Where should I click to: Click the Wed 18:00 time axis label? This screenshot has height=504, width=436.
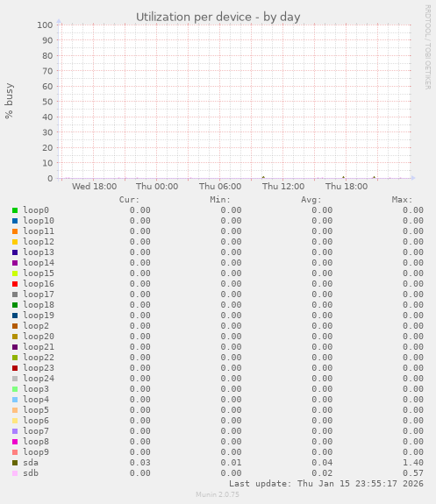(94, 187)
